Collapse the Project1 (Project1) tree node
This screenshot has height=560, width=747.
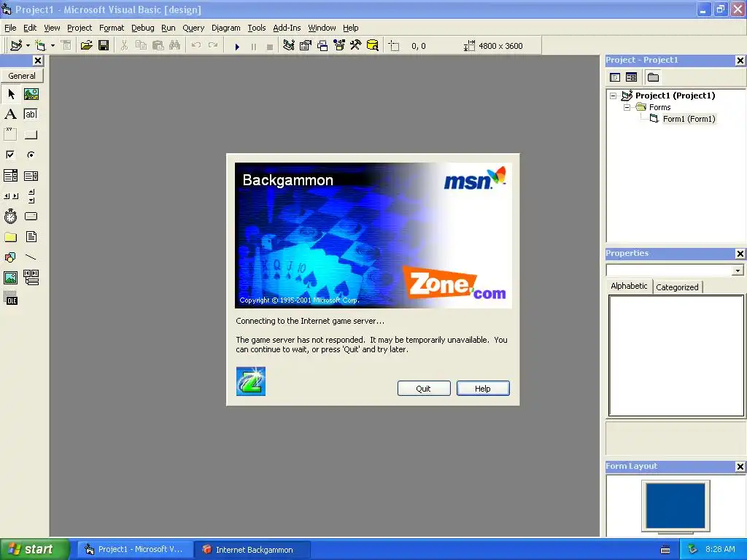click(613, 96)
